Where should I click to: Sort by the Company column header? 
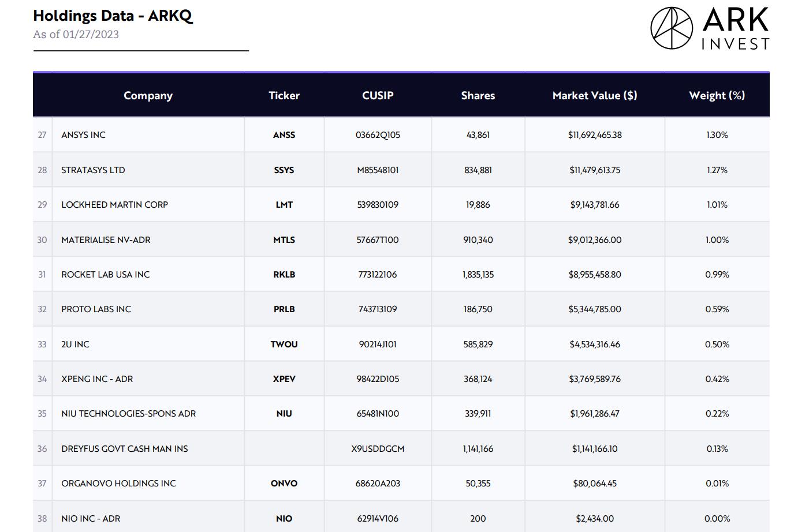pyautogui.click(x=148, y=95)
